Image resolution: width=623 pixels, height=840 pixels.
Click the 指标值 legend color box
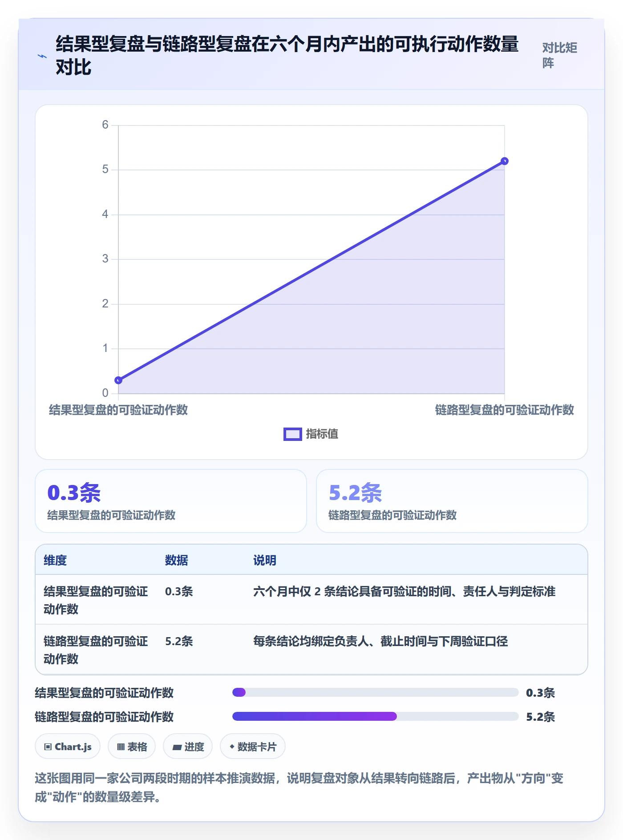click(292, 434)
